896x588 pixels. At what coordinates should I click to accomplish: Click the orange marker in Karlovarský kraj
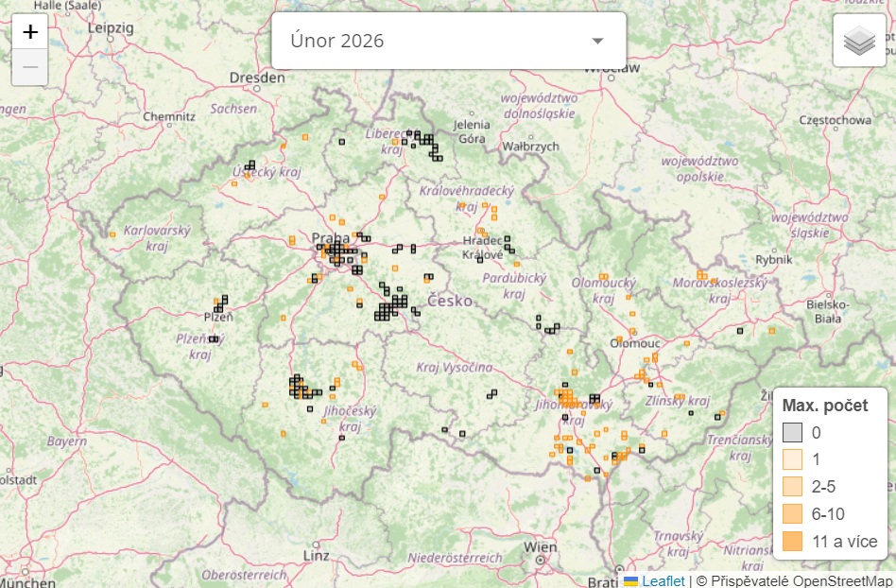point(112,233)
